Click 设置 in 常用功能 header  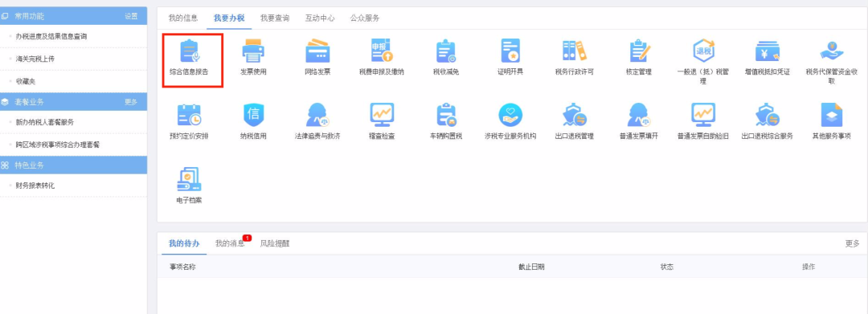(131, 16)
